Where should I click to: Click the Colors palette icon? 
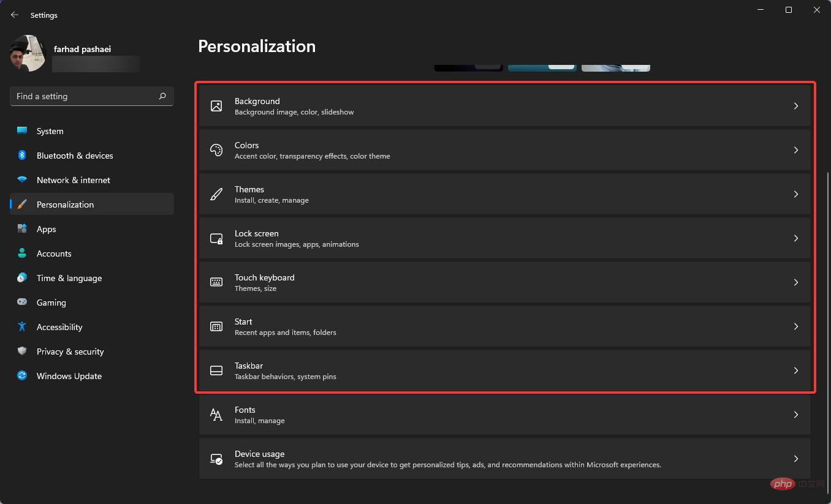pyautogui.click(x=216, y=150)
